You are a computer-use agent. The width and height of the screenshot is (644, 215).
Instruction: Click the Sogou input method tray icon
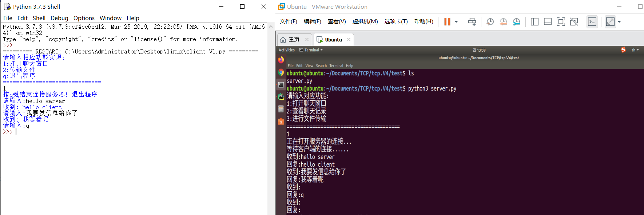(623, 50)
